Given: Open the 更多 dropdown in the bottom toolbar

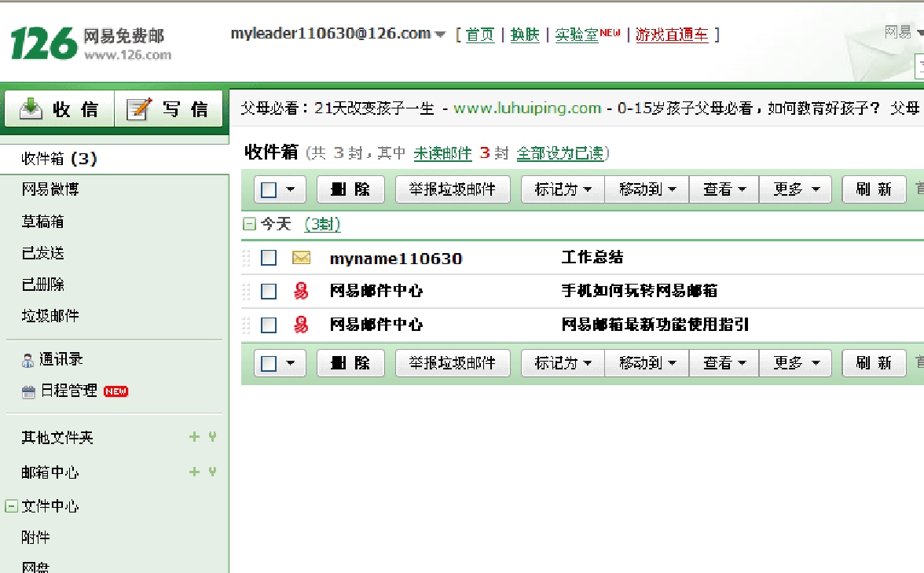Looking at the screenshot, I should pos(795,362).
